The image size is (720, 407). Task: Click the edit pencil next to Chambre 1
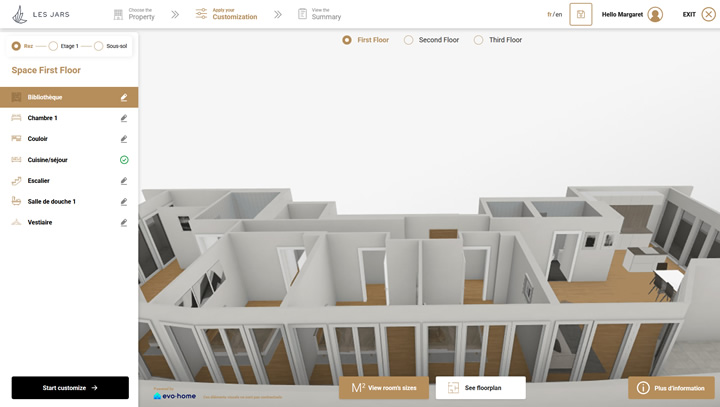(124, 118)
